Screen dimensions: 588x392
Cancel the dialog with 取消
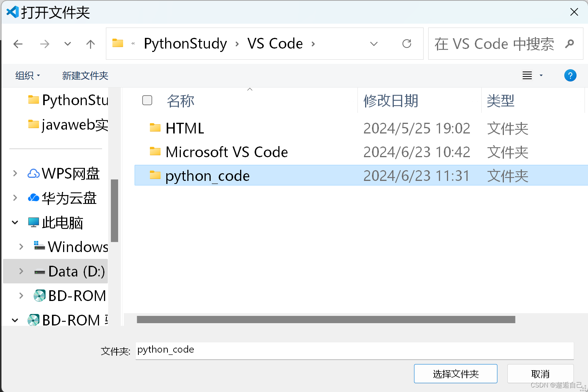click(x=540, y=374)
